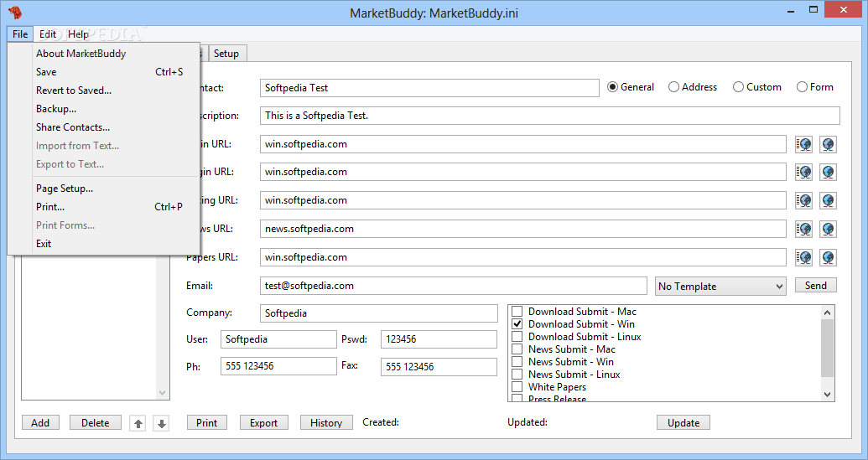Image resolution: width=868 pixels, height=460 pixels.
Task: Click the Ph phone number field
Action: 278,366
